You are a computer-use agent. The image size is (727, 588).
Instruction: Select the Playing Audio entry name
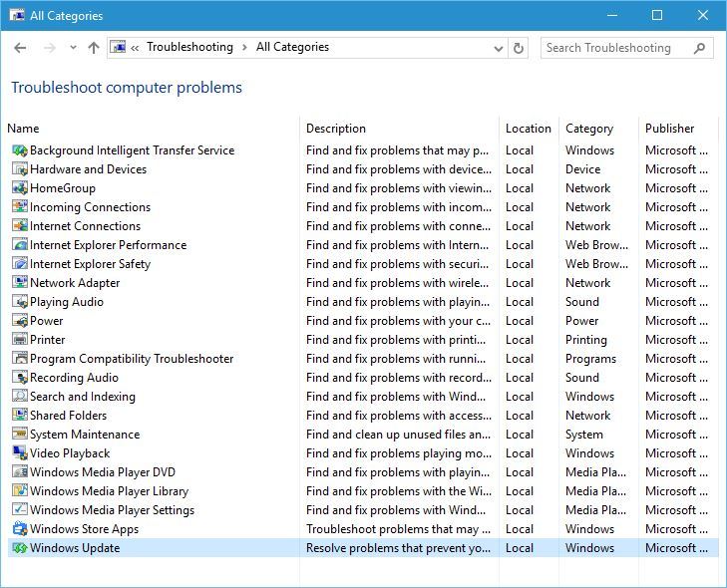(x=67, y=302)
